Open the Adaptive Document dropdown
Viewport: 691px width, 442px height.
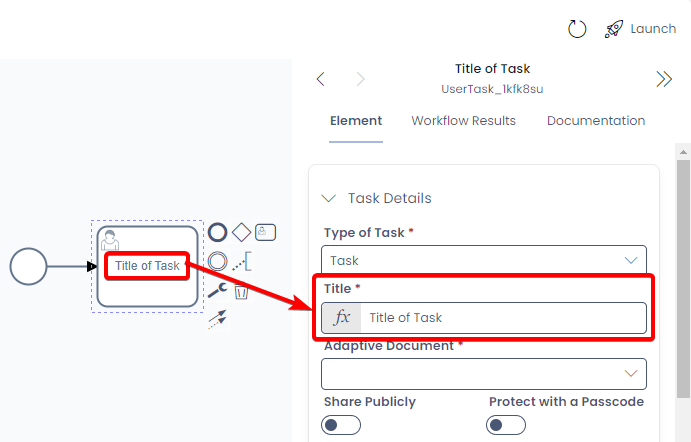484,374
